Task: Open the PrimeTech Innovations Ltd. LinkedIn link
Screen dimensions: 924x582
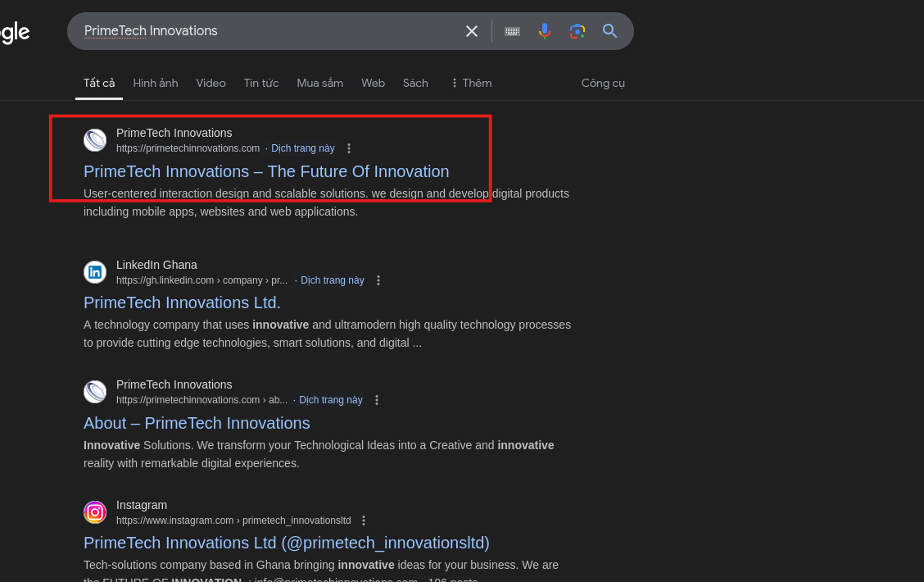Action: pos(182,302)
